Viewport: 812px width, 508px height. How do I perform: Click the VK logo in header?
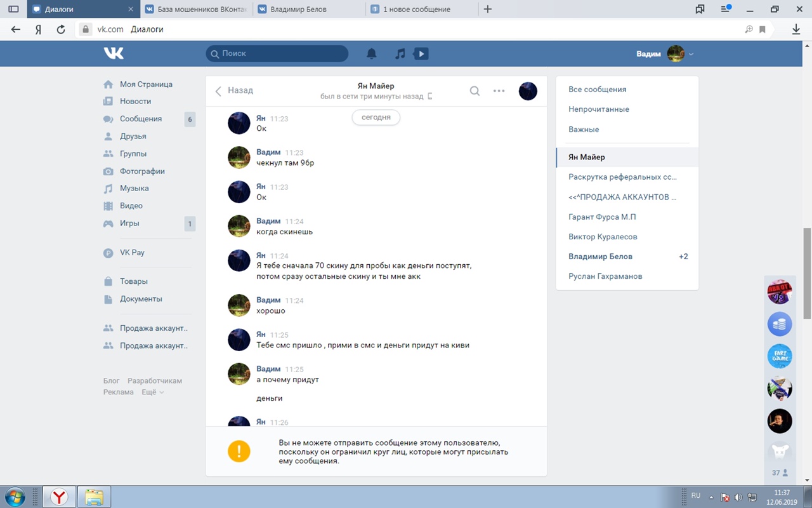point(114,53)
